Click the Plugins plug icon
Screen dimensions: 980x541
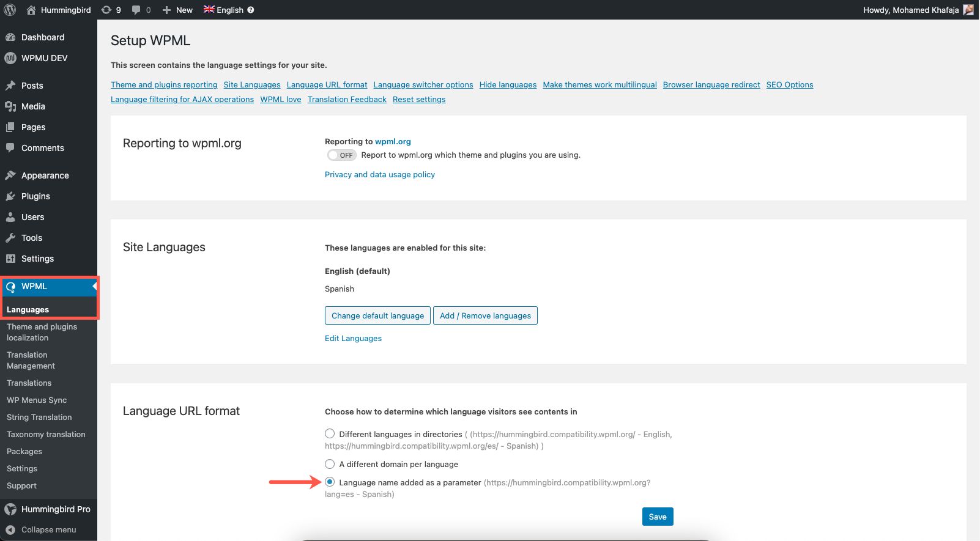pyautogui.click(x=10, y=196)
